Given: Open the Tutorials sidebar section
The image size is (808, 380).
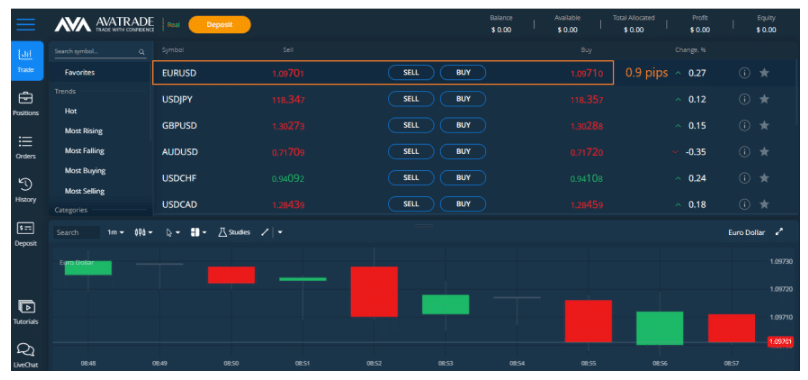Looking at the screenshot, I should 26,312.
